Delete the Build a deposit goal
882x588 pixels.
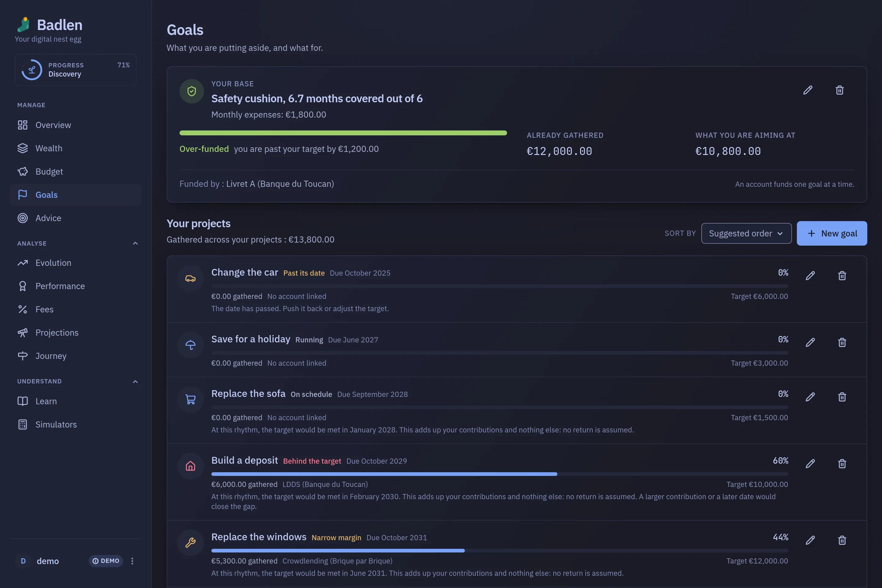[x=842, y=463]
